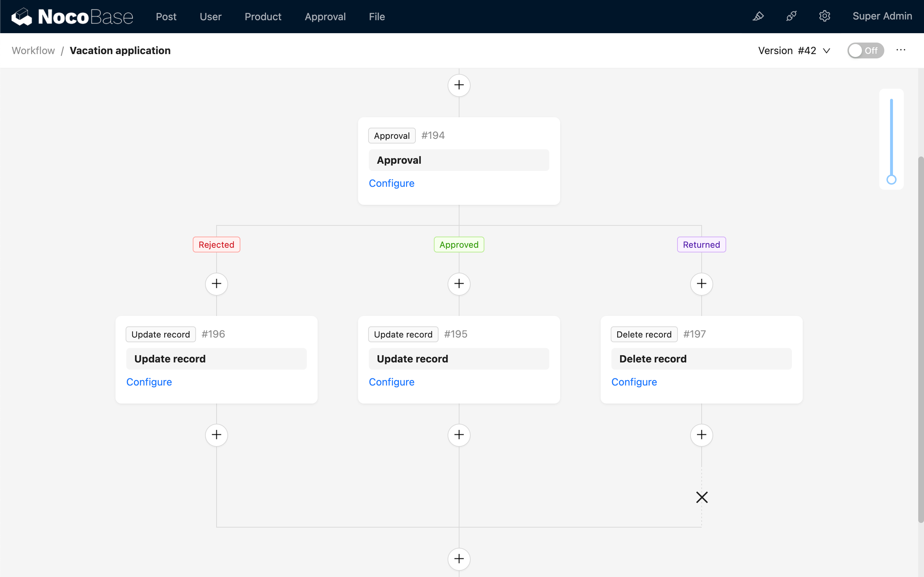The image size is (924, 577).
Task: Click the X end marker on Returned branch
Action: coord(701,497)
